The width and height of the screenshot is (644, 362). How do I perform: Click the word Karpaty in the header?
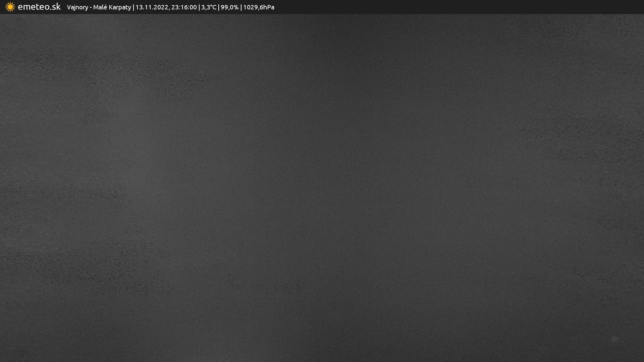click(120, 7)
